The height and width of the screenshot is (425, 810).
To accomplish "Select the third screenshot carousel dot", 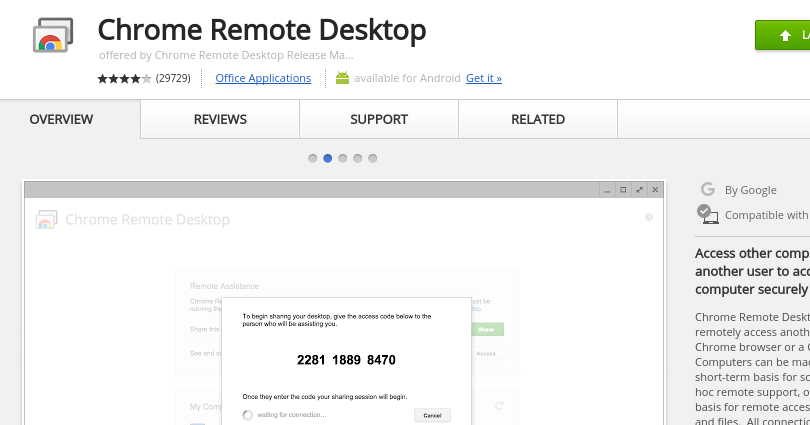I will pyautogui.click(x=342, y=159).
